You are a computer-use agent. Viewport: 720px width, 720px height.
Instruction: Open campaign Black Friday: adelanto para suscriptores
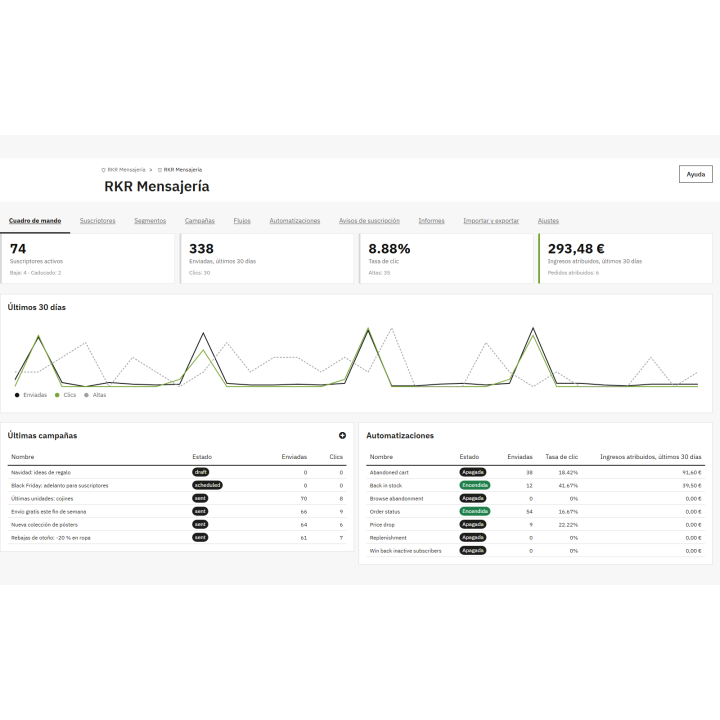60,485
